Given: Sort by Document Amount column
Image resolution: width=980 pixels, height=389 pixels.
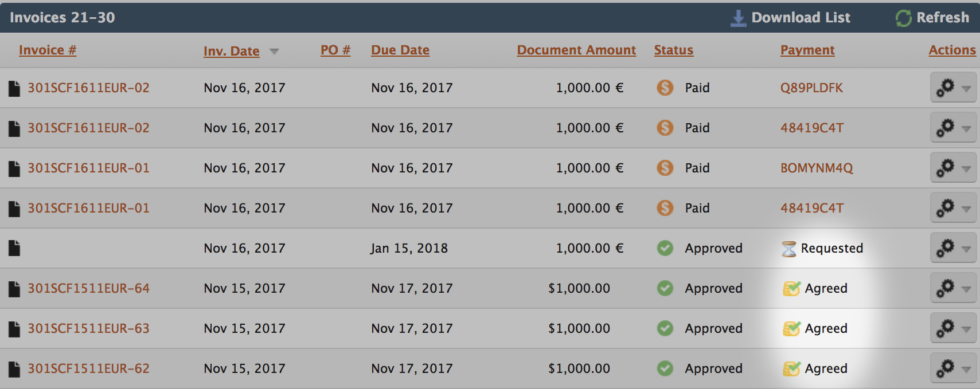Looking at the screenshot, I should click(576, 50).
